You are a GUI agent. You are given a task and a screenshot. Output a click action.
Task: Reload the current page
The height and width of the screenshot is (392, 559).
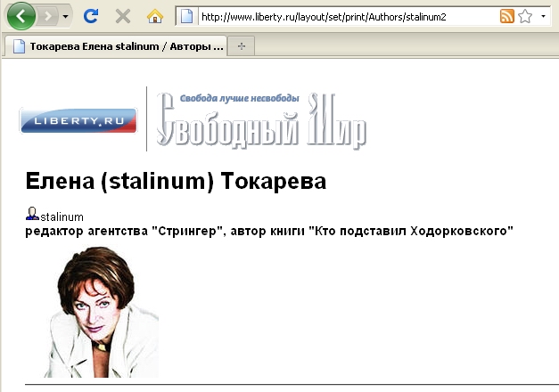91,16
